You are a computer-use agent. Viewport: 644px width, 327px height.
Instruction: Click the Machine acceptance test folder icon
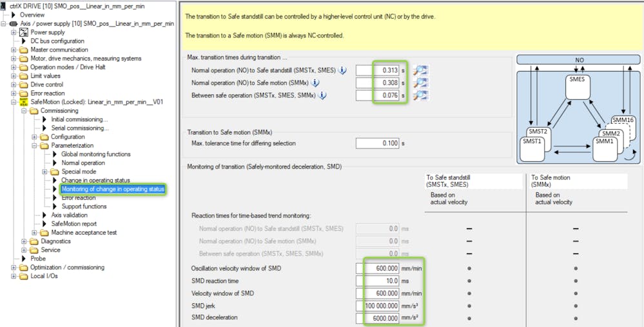pyautogui.click(x=44, y=233)
